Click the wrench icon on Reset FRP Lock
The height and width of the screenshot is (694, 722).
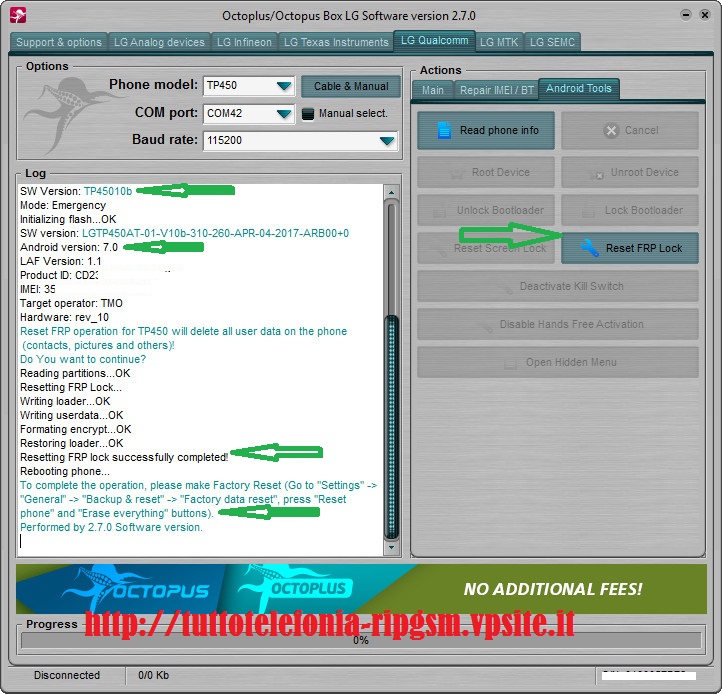589,248
